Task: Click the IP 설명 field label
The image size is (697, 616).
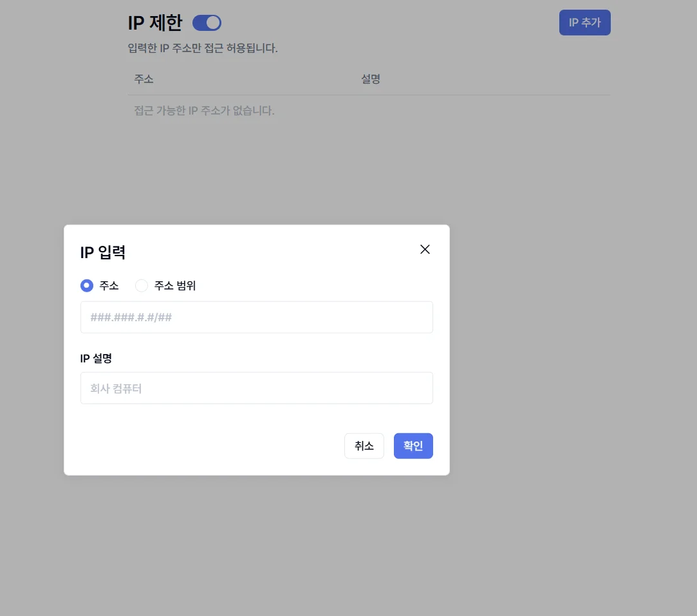Action: 96,358
